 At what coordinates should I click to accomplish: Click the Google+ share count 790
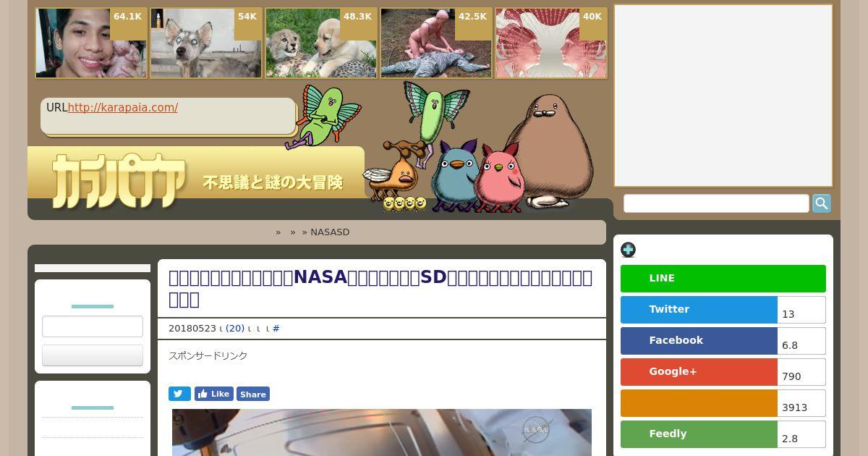[801, 372]
